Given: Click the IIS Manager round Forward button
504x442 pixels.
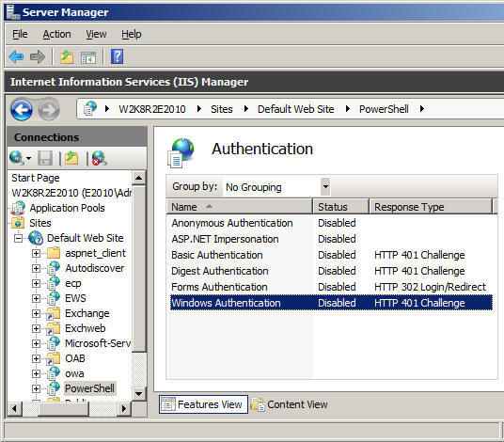Looking at the screenshot, I should [49, 110].
